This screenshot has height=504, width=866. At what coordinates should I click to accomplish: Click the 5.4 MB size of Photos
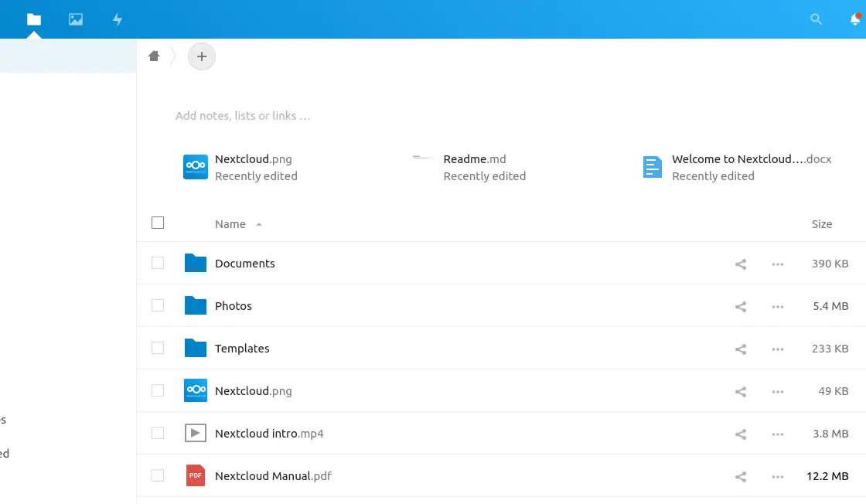point(830,306)
